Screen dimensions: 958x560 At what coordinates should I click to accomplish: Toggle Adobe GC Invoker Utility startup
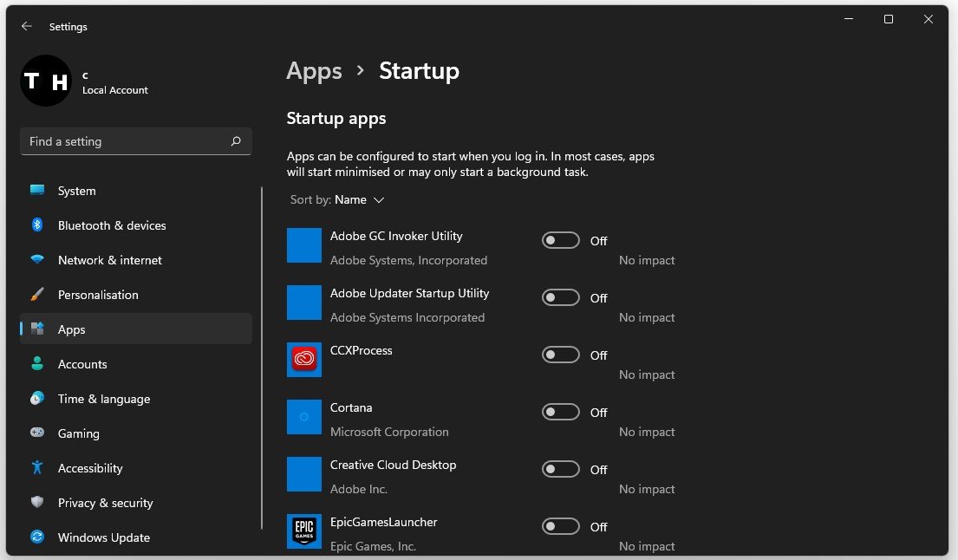click(x=561, y=241)
